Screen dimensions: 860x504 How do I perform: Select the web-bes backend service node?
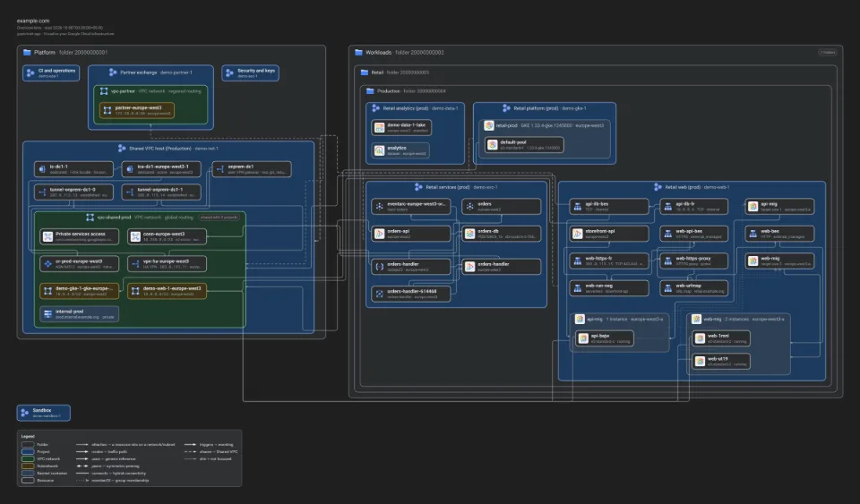point(779,234)
